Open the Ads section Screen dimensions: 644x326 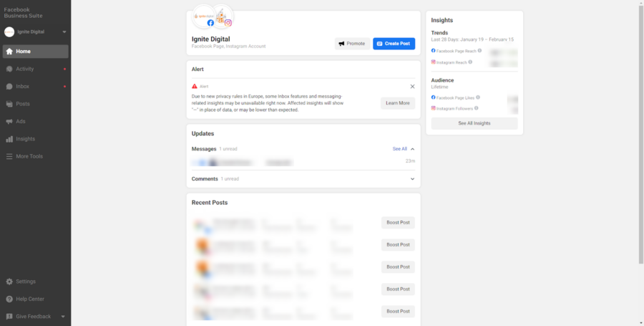pyautogui.click(x=35, y=121)
